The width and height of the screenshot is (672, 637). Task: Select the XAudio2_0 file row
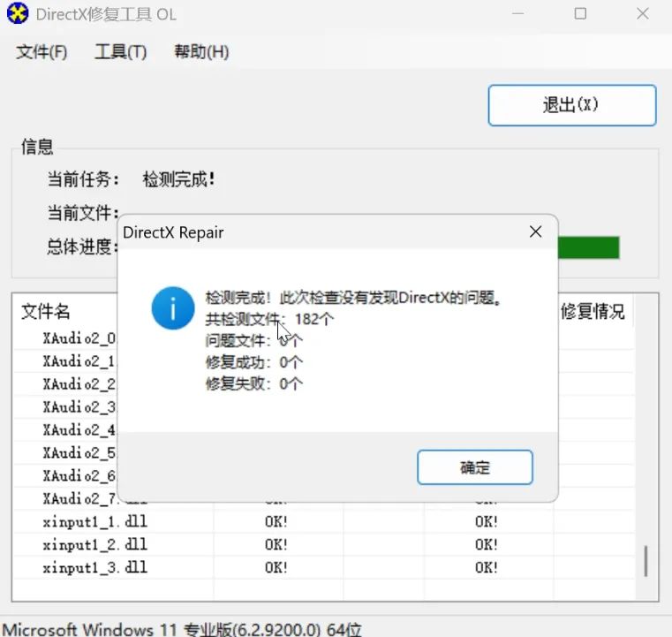click(x=79, y=338)
